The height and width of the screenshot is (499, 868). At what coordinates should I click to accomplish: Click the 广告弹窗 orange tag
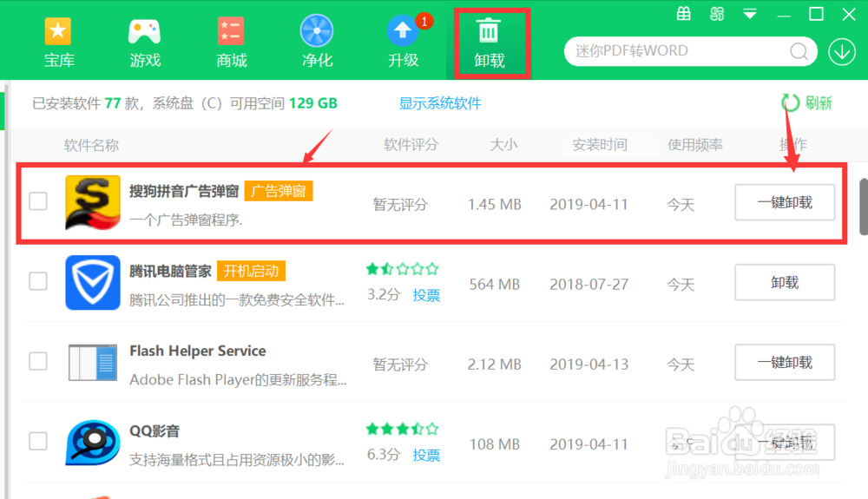click(x=279, y=192)
